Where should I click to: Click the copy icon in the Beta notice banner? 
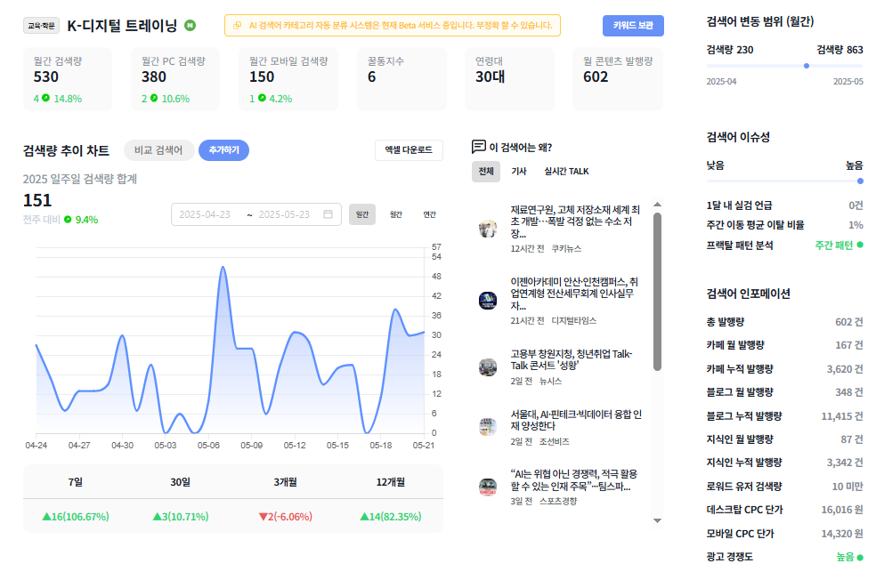click(238, 25)
